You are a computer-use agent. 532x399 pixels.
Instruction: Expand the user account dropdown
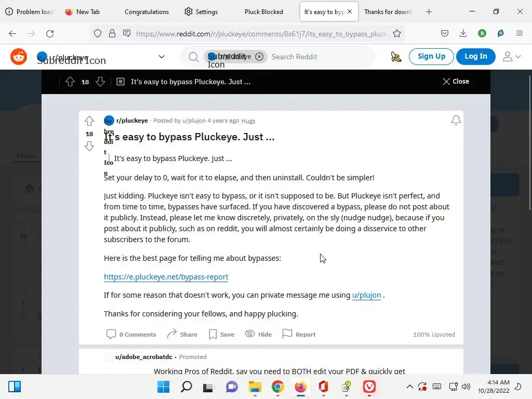tap(512, 57)
